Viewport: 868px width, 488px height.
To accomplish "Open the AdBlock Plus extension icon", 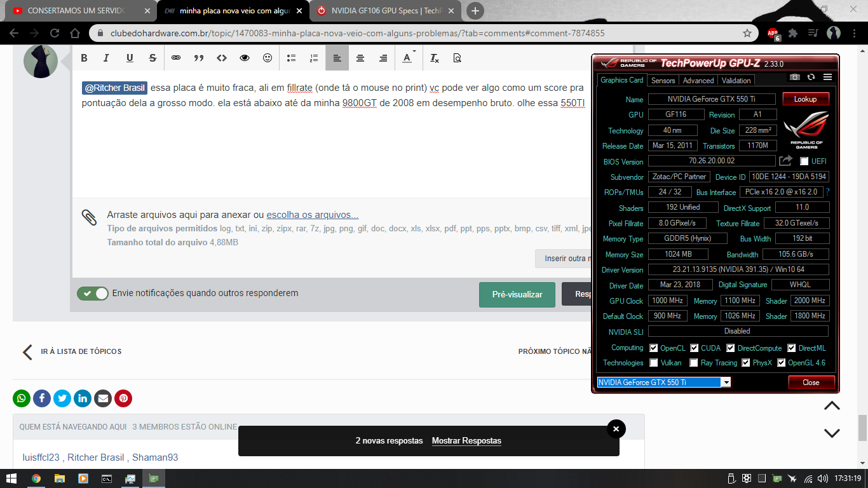I will 773,33.
